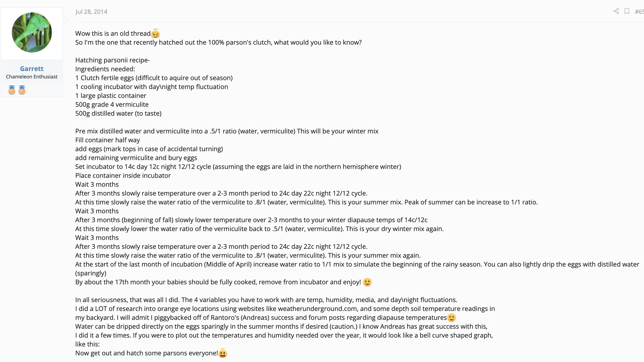Click the first medal badge under Garrett
The height and width of the screenshot is (362, 644).
tap(12, 90)
